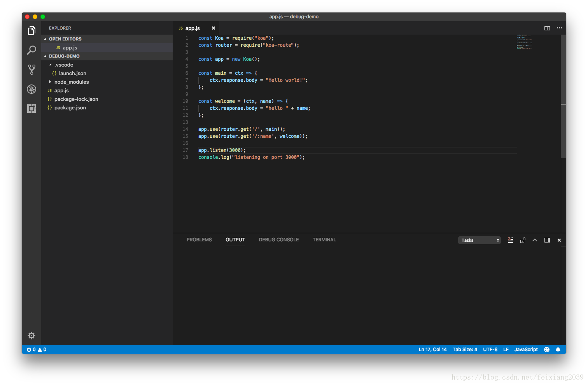Change the JavaScript language mode
This screenshot has height=385, width=588.
click(526, 350)
